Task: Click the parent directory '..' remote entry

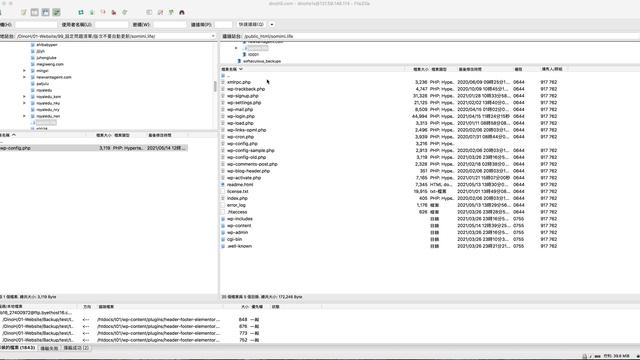Action: pyautogui.click(x=229, y=76)
